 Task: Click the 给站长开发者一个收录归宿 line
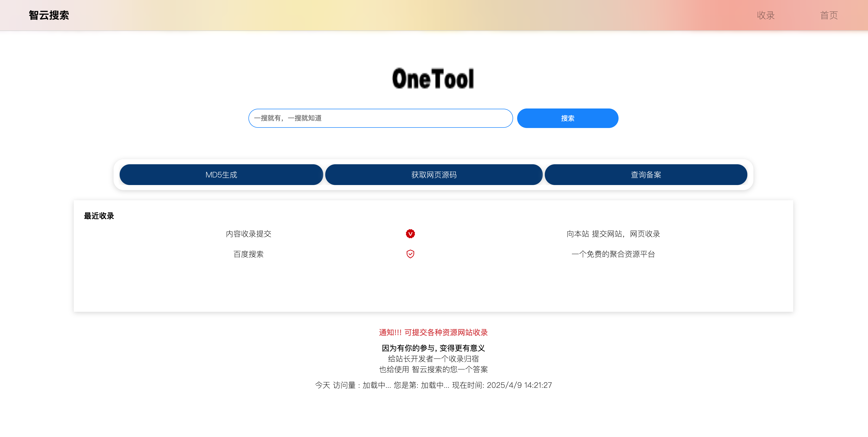click(433, 358)
